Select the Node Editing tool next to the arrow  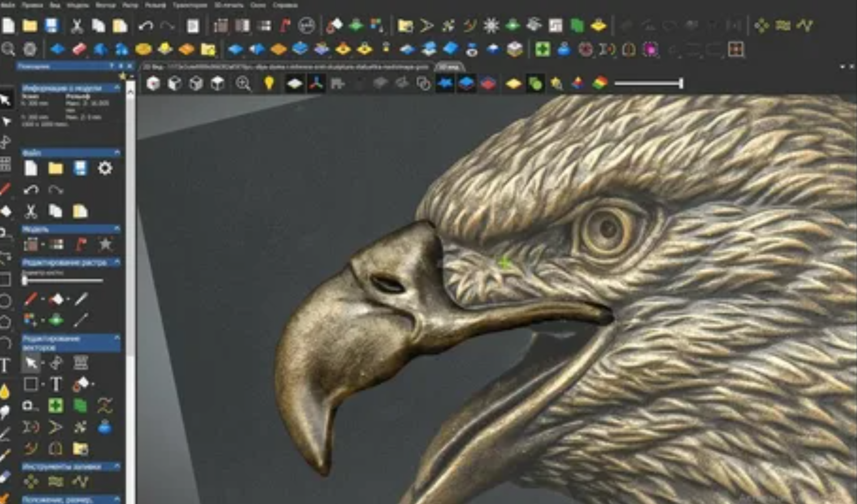click(x=56, y=363)
